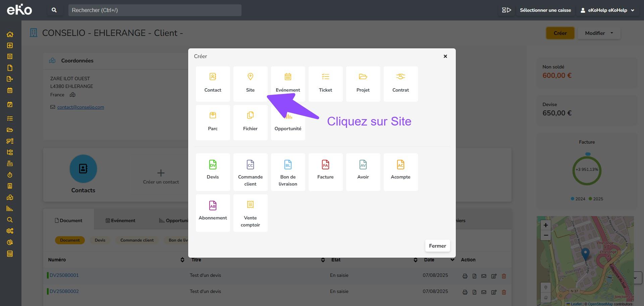Select the Abonnement tile

(213, 212)
